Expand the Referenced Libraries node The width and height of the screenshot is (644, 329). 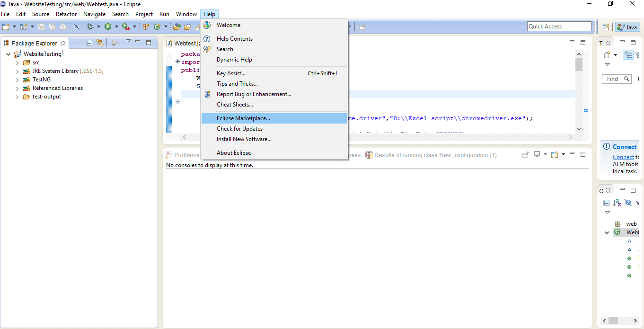17,88
